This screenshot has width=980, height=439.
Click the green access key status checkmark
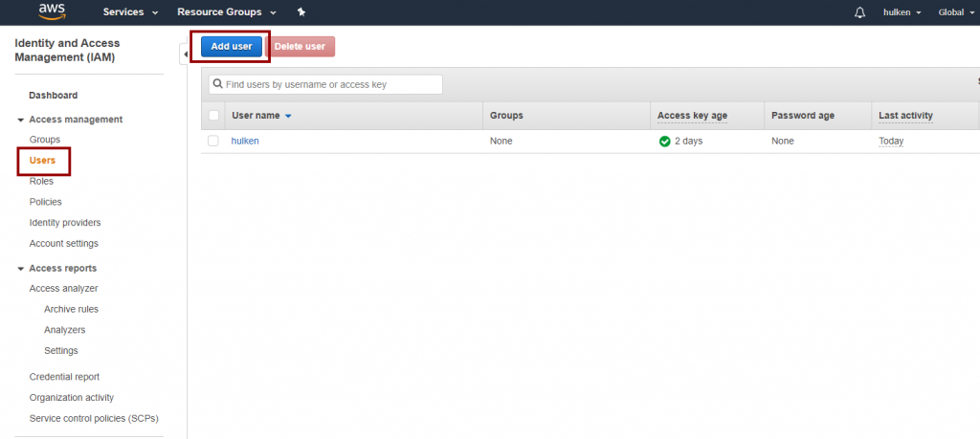(664, 141)
